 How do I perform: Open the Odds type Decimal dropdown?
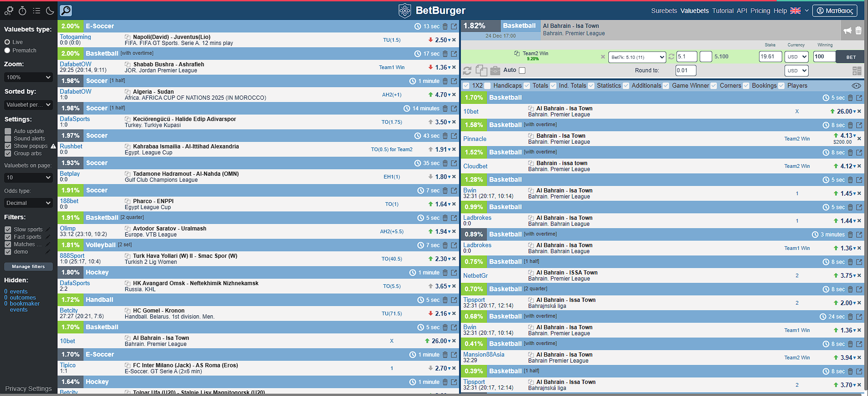coord(28,203)
